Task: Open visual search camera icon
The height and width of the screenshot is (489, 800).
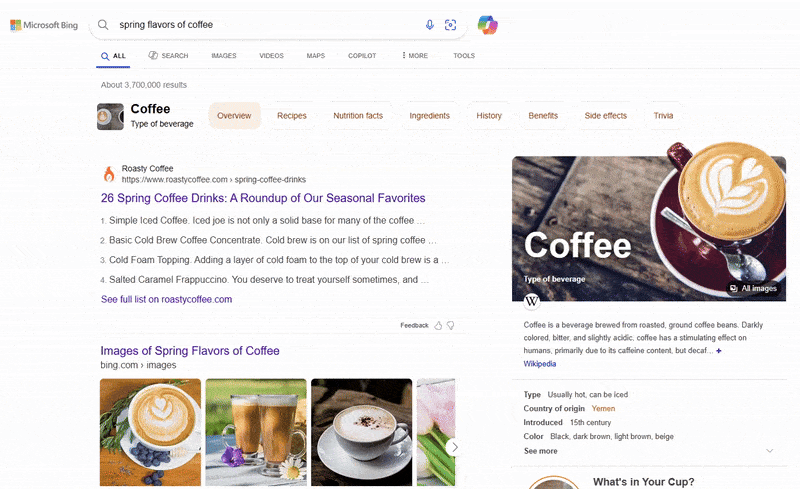Action: [450, 25]
